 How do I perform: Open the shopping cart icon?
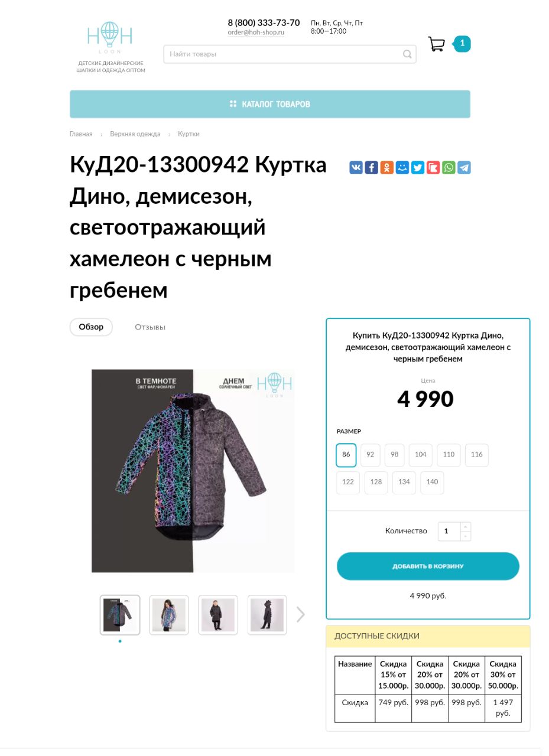pos(436,44)
